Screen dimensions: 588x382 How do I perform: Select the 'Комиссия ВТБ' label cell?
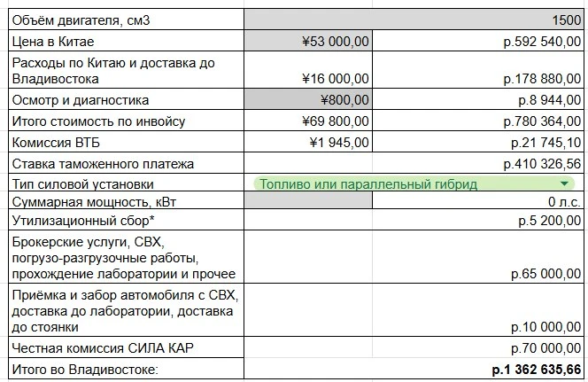(127, 142)
